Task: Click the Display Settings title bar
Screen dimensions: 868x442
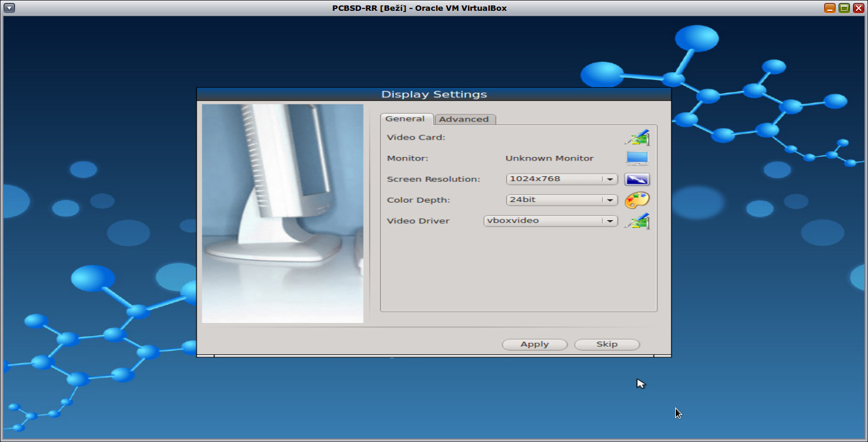Action: click(434, 94)
